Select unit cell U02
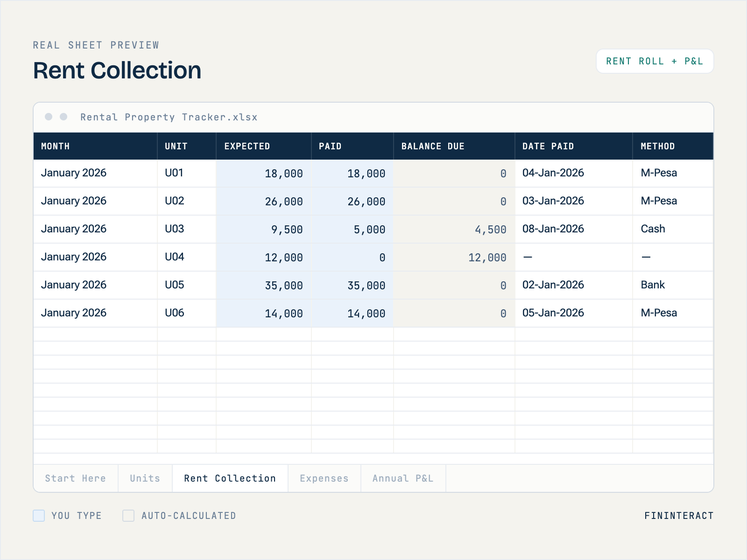The image size is (747, 560). pos(187,201)
